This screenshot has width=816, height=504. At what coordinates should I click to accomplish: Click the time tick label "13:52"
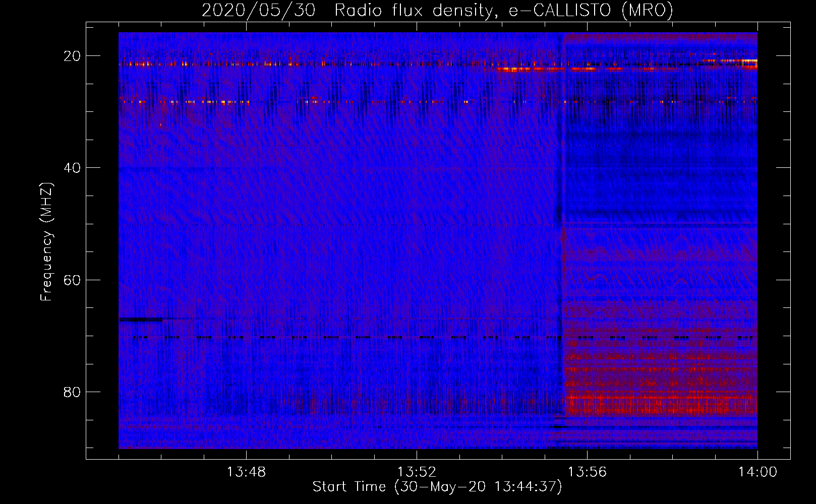(417, 472)
